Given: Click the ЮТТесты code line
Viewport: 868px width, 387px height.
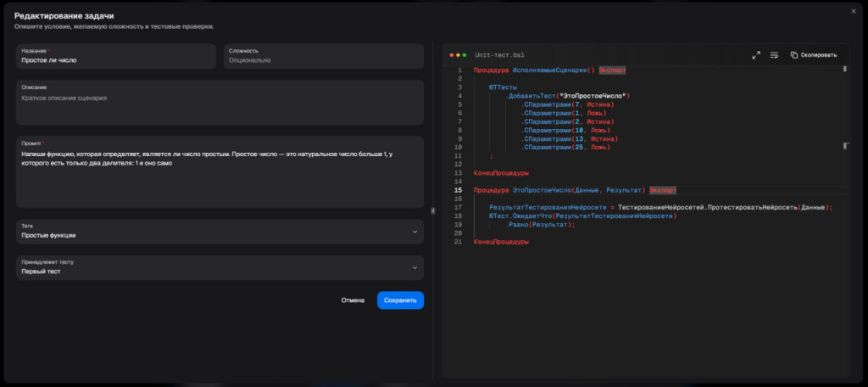Looking at the screenshot, I should pos(503,87).
